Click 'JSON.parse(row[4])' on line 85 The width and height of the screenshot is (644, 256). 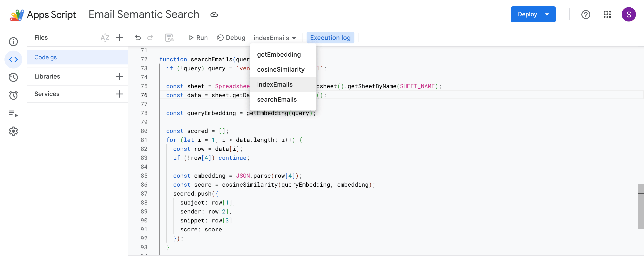[x=267, y=176]
